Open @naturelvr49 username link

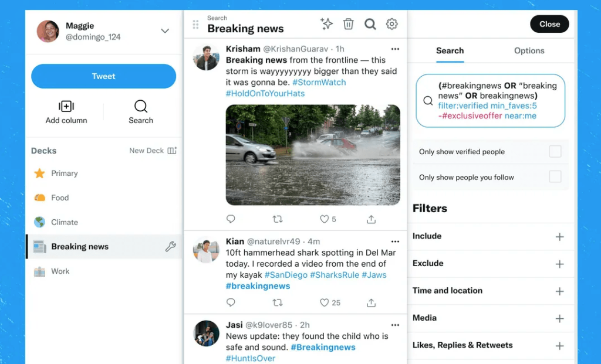(x=274, y=241)
